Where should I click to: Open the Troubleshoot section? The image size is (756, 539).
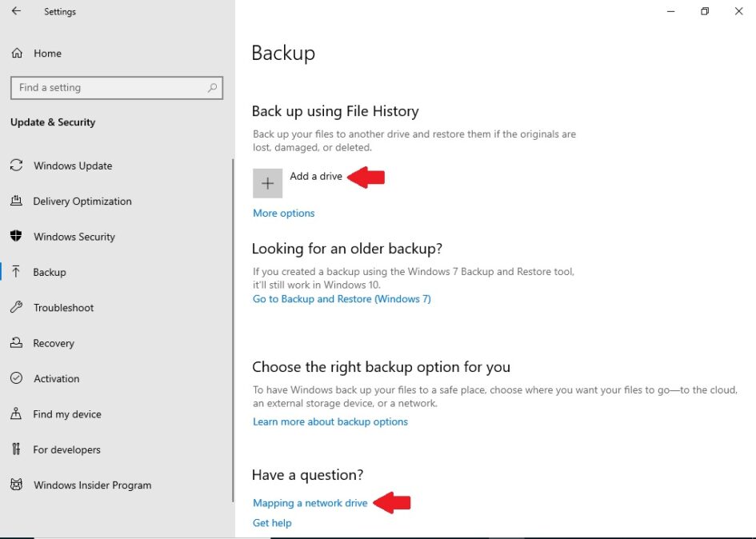[62, 307]
